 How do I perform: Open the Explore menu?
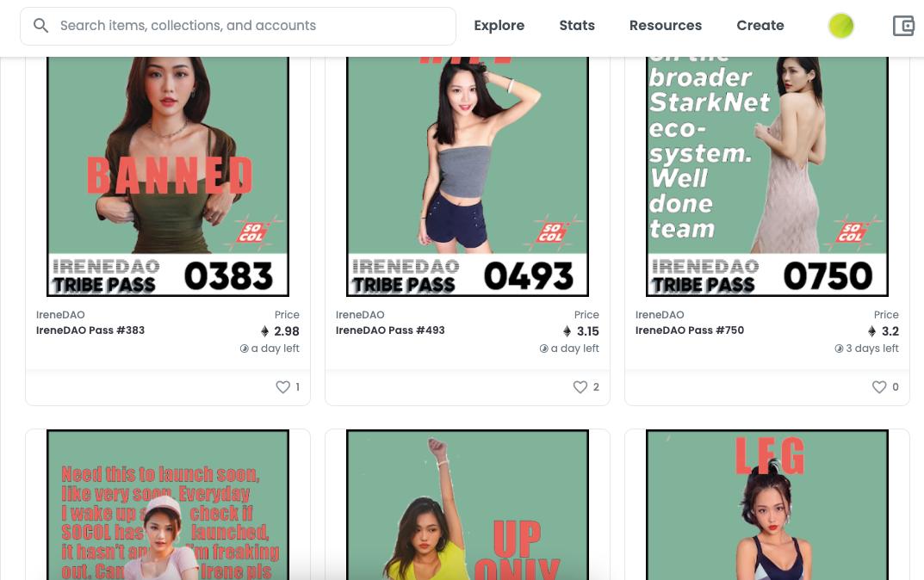click(499, 25)
